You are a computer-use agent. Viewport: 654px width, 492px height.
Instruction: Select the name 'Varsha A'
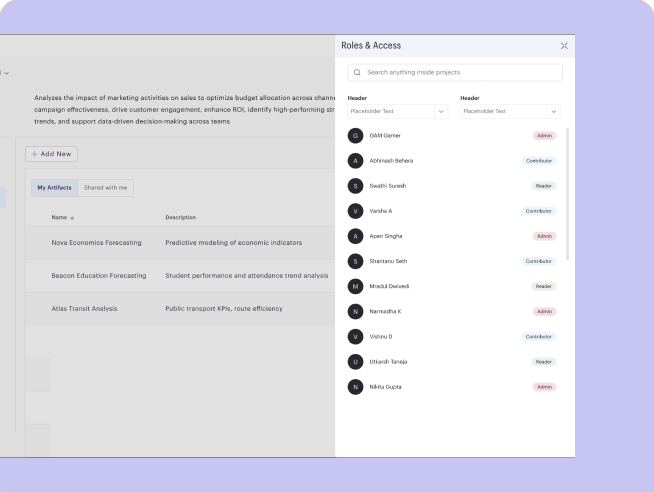(x=381, y=211)
